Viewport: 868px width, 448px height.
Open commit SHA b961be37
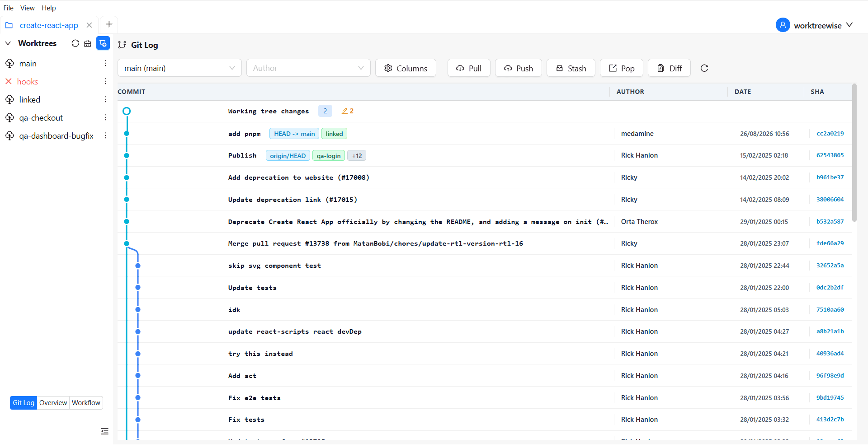click(830, 177)
